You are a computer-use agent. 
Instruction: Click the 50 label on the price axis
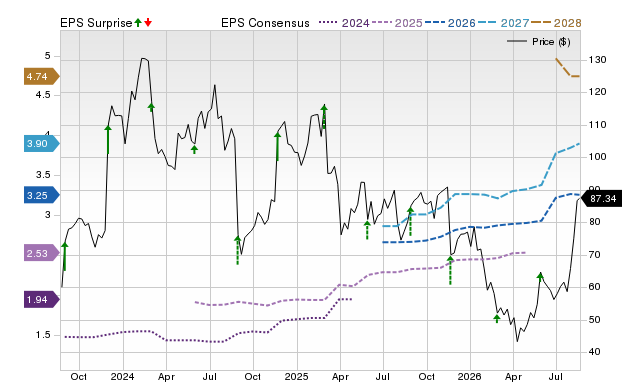595,319
